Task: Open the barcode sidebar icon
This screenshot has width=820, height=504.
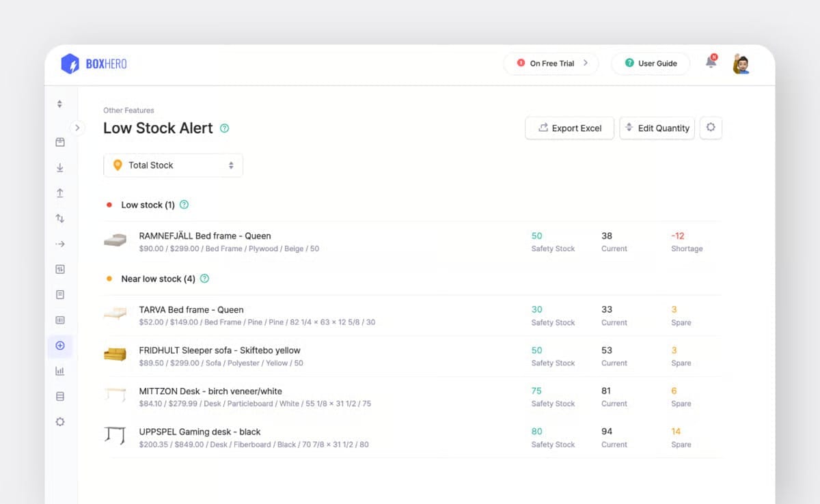Action: point(60,320)
